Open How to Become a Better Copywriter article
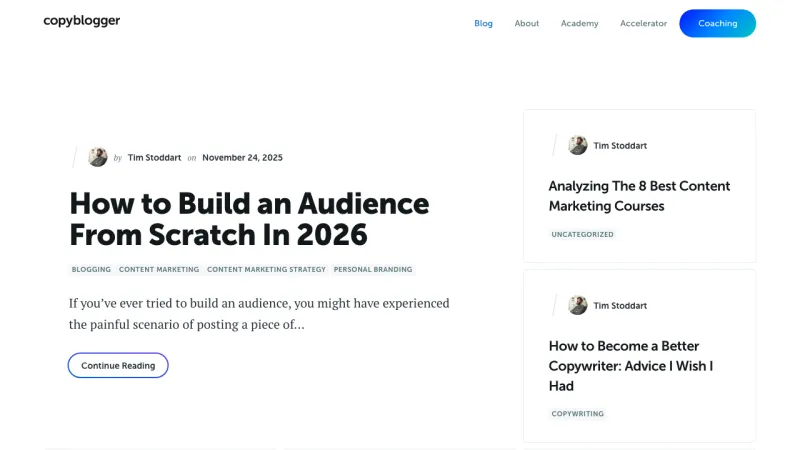The image size is (800, 450). point(631,366)
